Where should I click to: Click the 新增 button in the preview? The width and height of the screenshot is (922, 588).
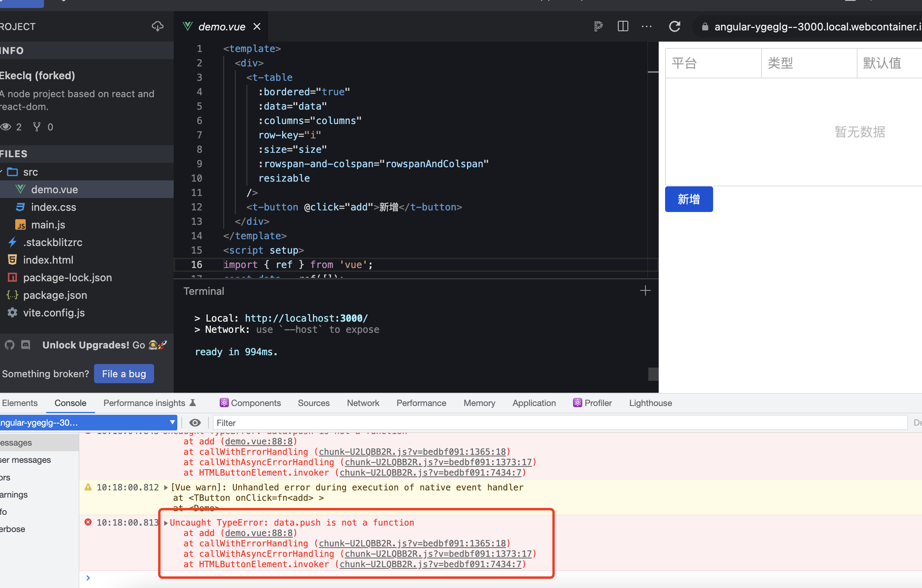pos(689,199)
